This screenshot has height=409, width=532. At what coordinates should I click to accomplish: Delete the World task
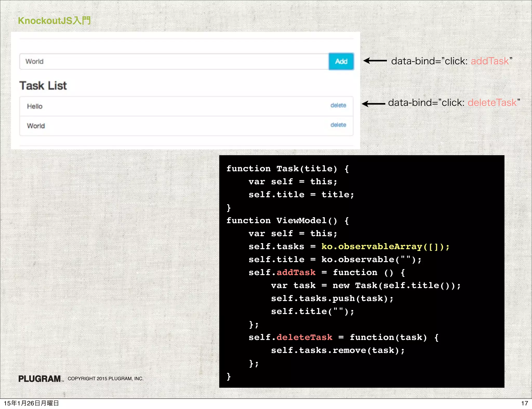tap(338, 125)
